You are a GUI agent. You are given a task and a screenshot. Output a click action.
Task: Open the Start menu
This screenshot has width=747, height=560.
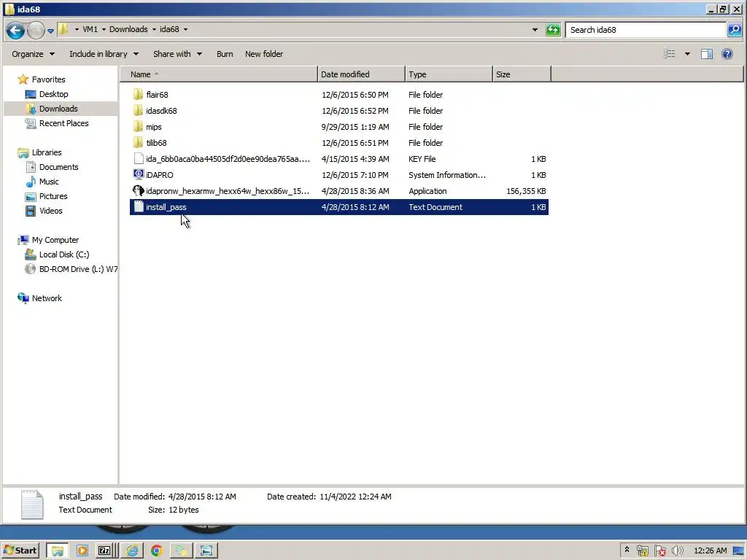click(20, 551)
